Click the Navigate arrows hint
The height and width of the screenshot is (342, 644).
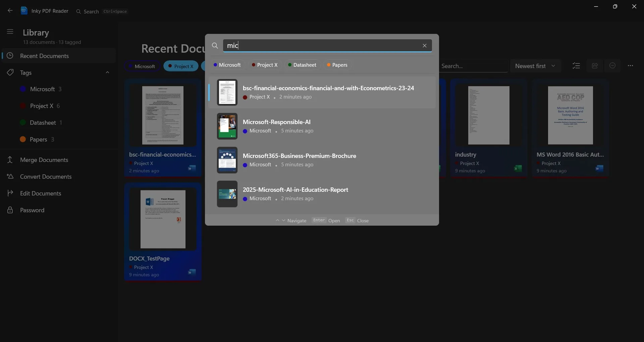tap(291, 220)
